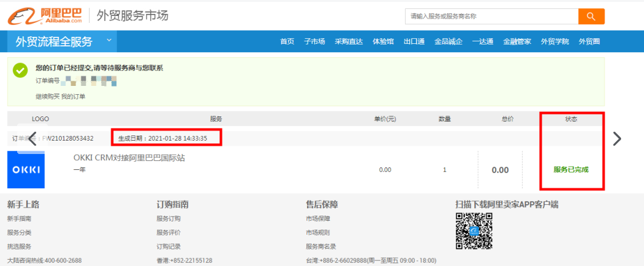
Task: Click the OKKI service logo
Action: (26, 169)
